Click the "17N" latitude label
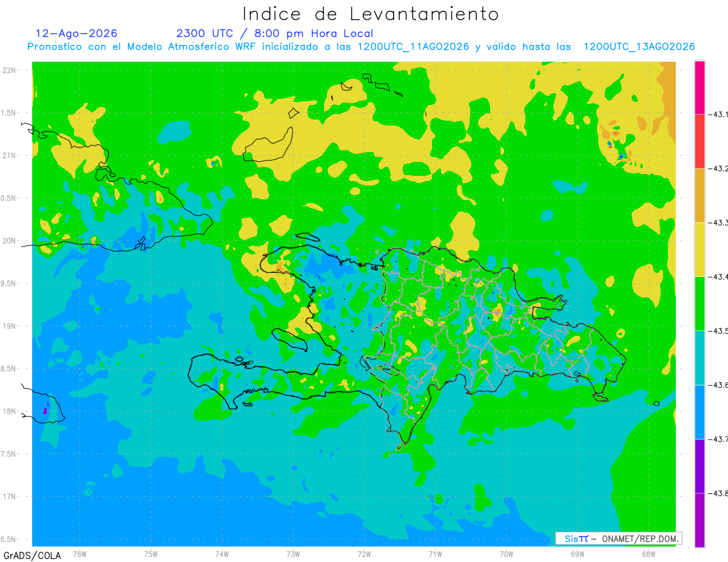Screen dimensions: 728x562 [x=9, y=497]
